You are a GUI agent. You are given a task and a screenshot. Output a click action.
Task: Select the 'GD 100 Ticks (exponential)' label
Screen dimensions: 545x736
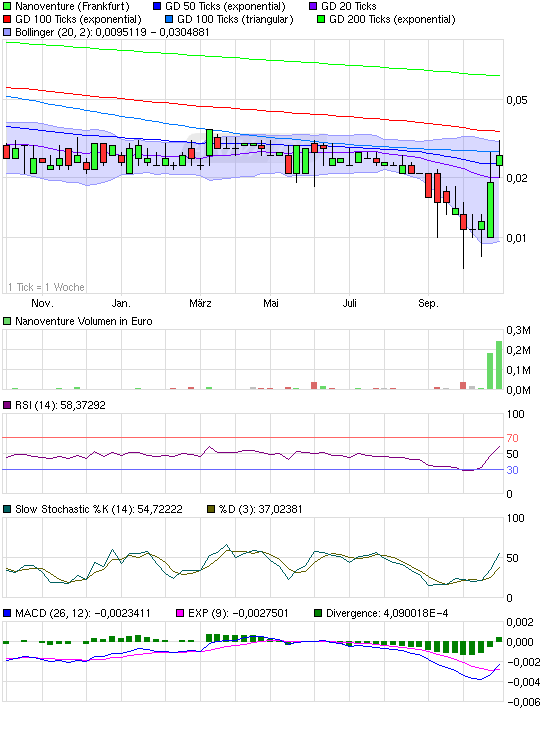pos(78,20)
